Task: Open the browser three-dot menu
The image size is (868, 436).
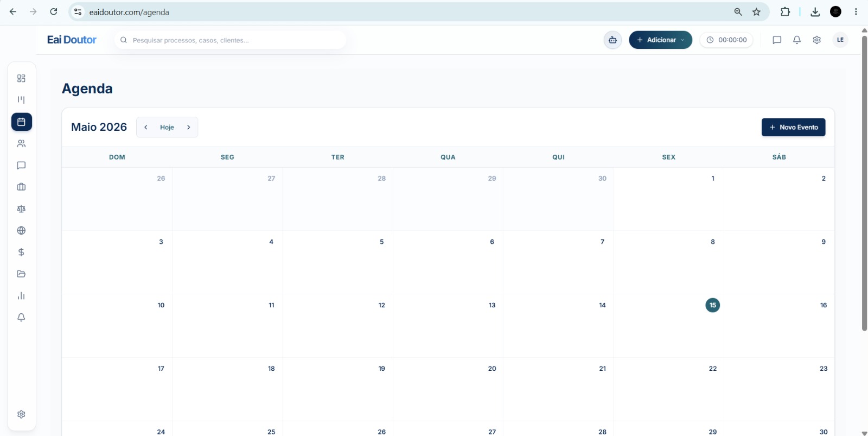Action: coord(856,12)
